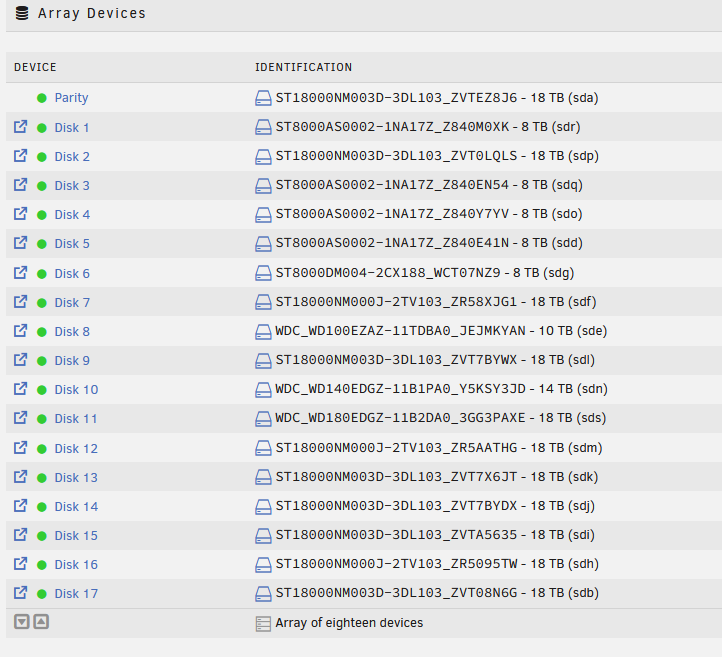Open the Disk 3 link

click(x=72, y=186)
